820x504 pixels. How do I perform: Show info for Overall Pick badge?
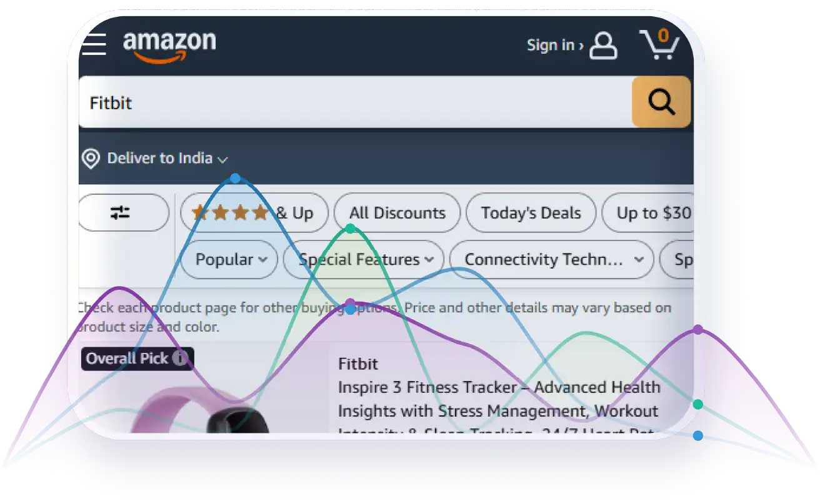point(180,358)
